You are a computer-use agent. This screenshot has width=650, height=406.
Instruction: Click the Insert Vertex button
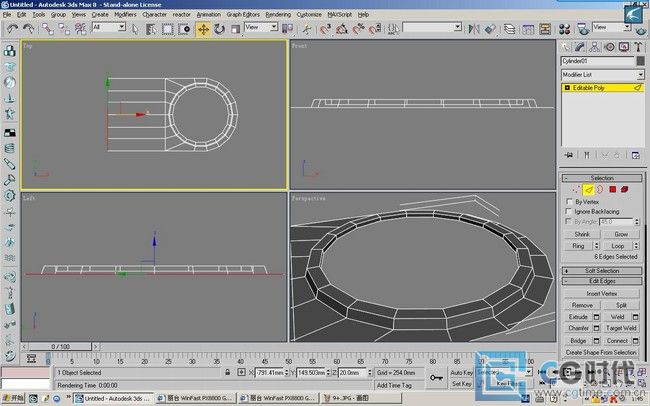coord(601,294)
